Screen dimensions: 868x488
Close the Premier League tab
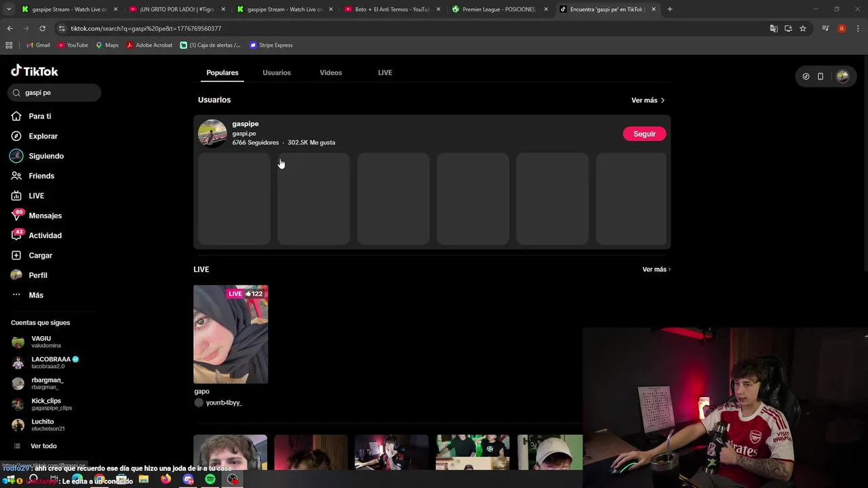[x=546, y=9]
